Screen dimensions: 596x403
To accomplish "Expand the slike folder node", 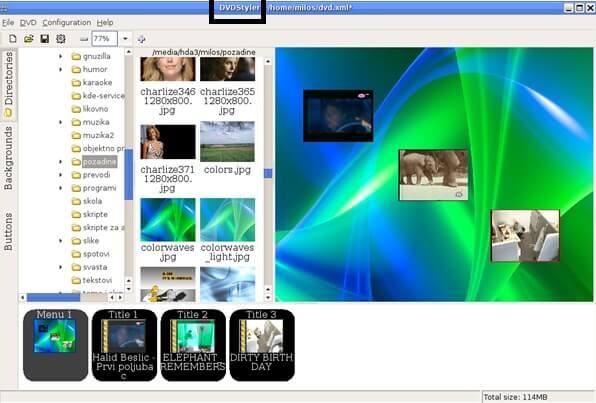I will coord(60,241).
